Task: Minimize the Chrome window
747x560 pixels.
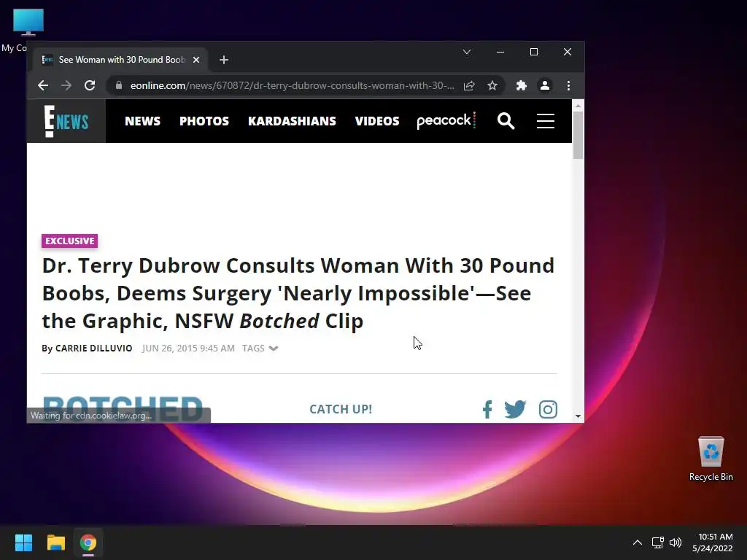Action: coord(500,52)
